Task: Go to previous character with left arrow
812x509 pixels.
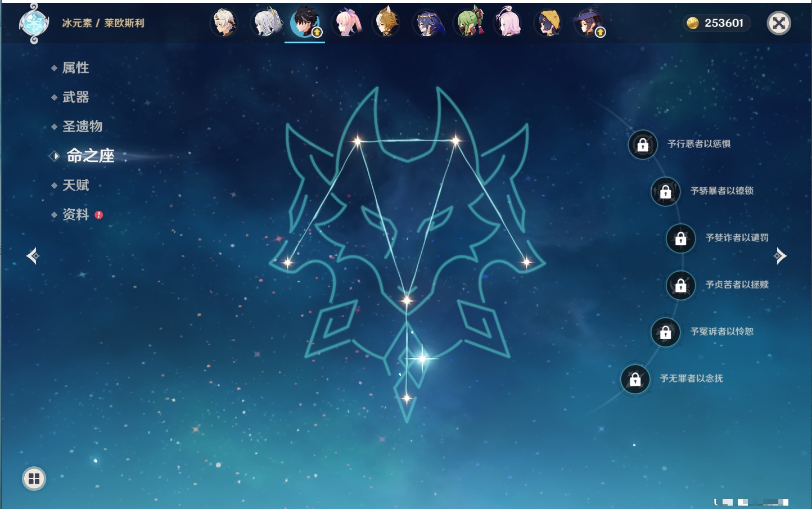Action: click(33, 256)
